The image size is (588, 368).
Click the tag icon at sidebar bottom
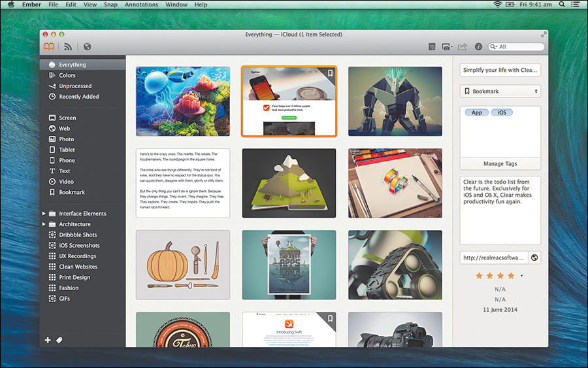pyautogui.click(x=59, y=341)
